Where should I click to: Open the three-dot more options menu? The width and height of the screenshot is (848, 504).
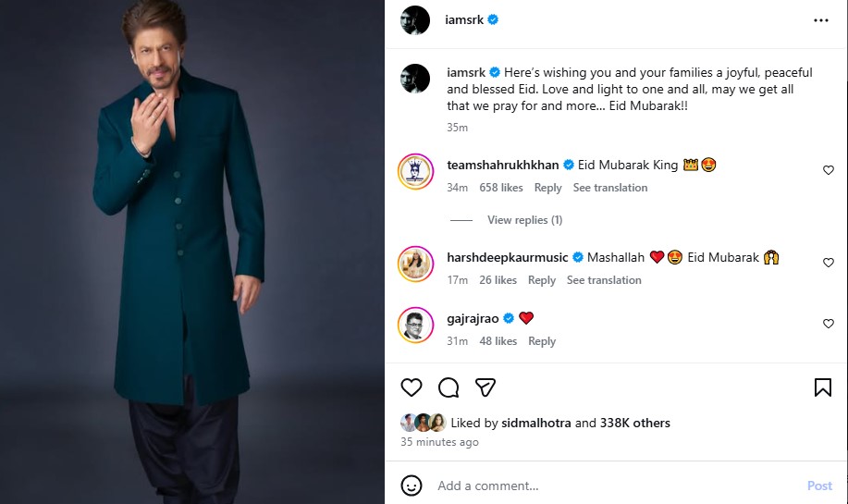point(820,19)
